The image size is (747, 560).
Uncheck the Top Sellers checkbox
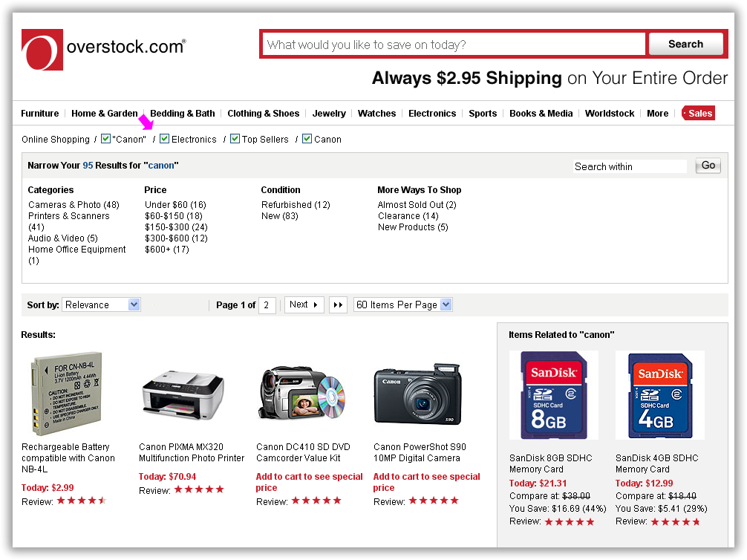[x=235, y=139]
